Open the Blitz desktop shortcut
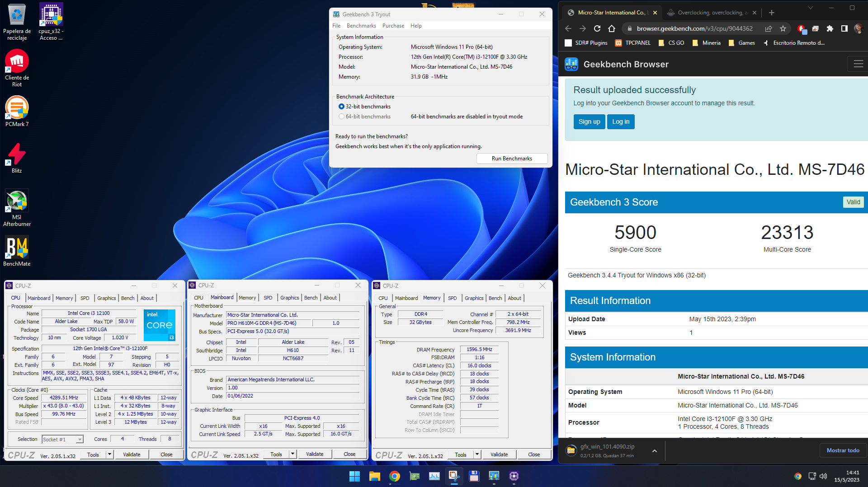The height and width of the screenshot is (487, 868). (x=17, y=158)
